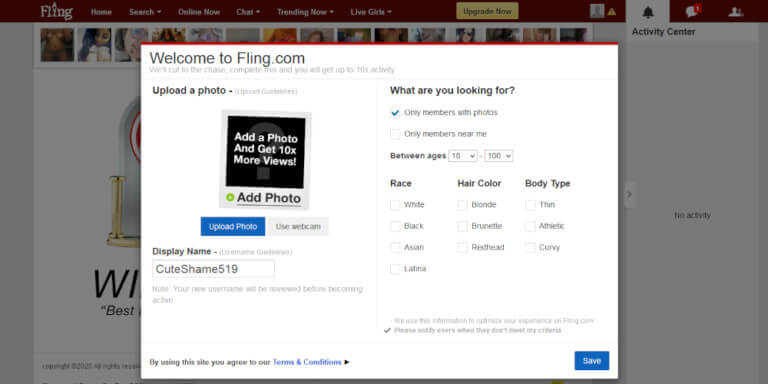Save the welcome form
Image resolution: width=768 pixels, height=384 pixels.
click(x=592, y=361)
